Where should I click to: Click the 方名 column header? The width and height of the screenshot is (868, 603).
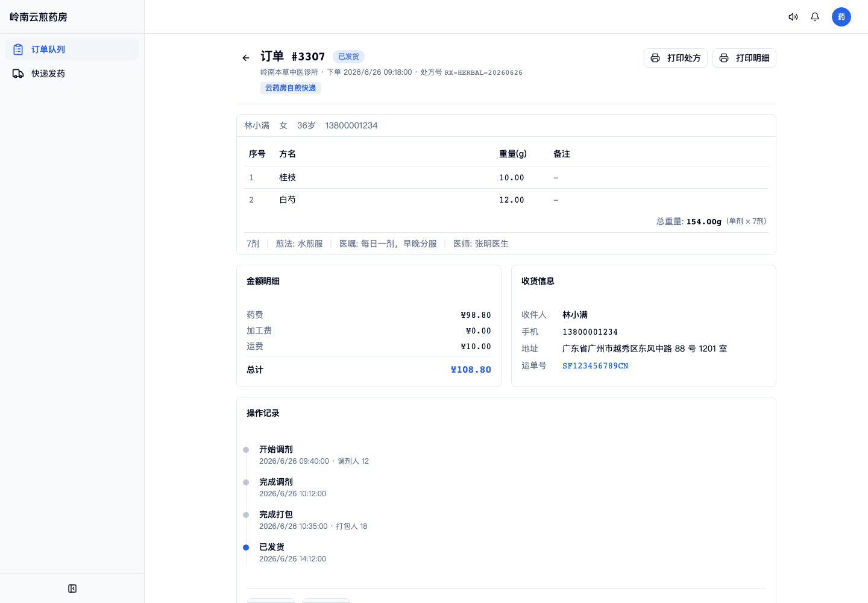[288, 154]
